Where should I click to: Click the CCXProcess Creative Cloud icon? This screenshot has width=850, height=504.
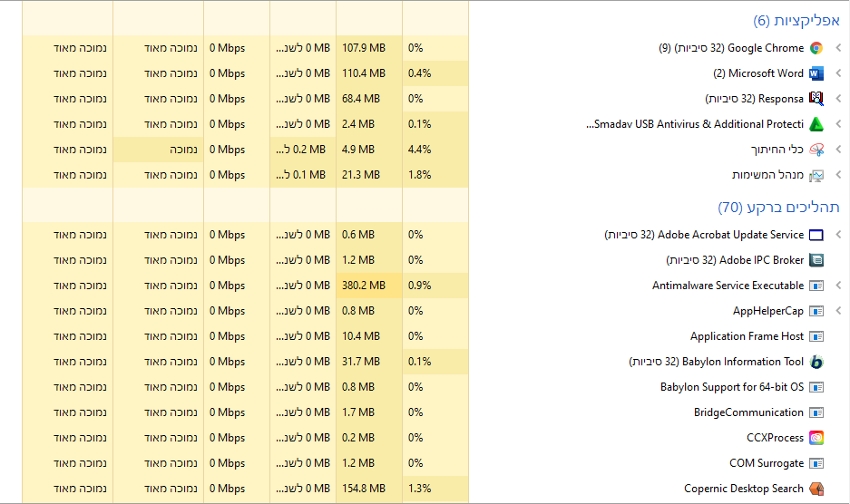point(816,438)
